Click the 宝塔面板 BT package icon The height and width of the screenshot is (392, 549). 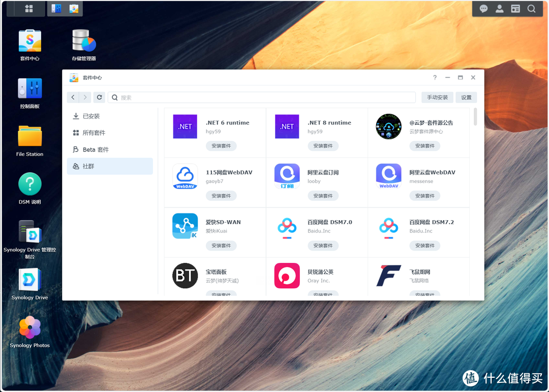pyautogui.click(x=185, y=276)
